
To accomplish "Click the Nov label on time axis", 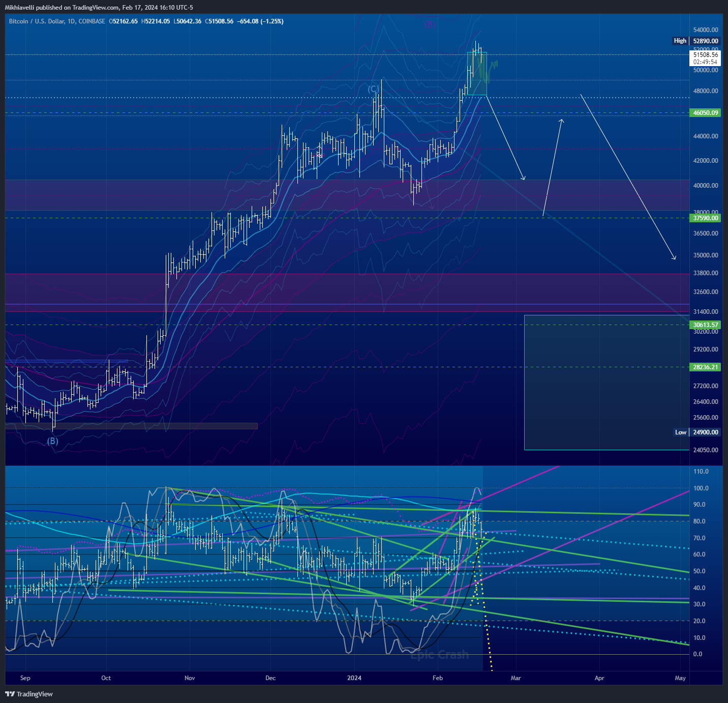I will pyautogui.click(x=190, y=678).
